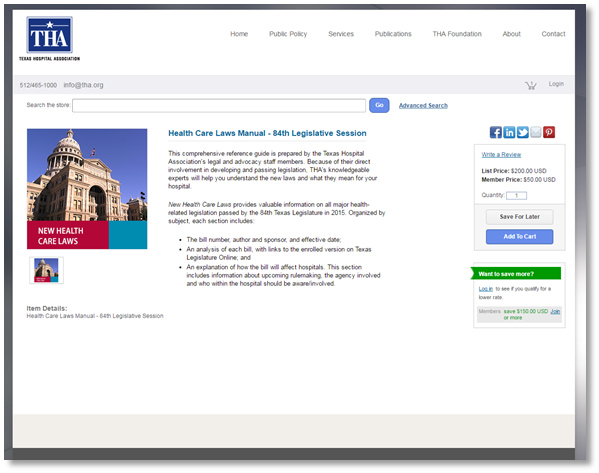Pin the product on Pinterest

click(x=549, y=132)
